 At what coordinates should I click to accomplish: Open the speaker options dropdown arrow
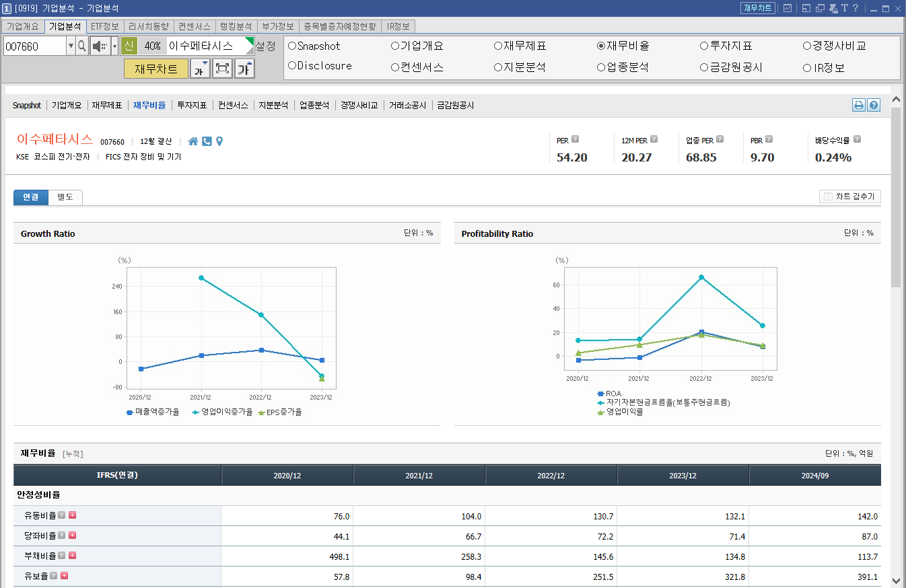[x=114, y=46]
